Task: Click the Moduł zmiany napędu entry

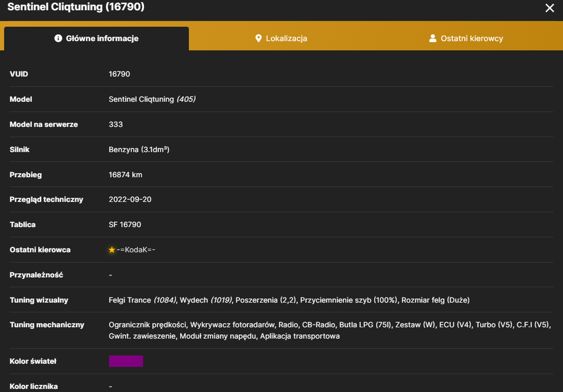Action: pos(218,336)
